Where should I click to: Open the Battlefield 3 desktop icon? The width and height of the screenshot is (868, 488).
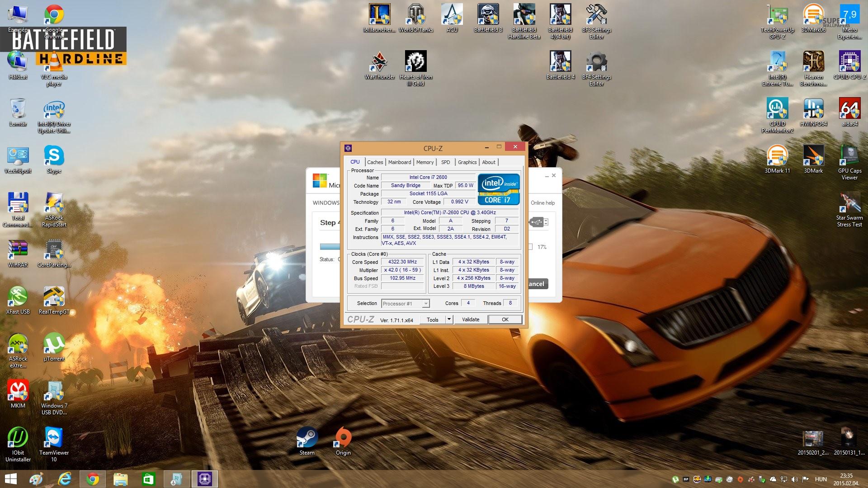(488, 19)
